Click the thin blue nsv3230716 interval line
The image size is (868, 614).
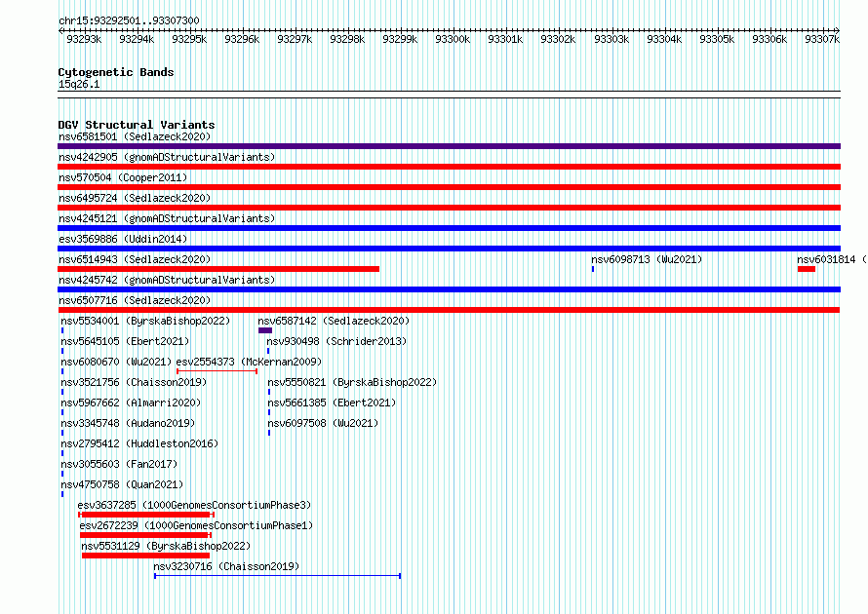pos(277,576)
